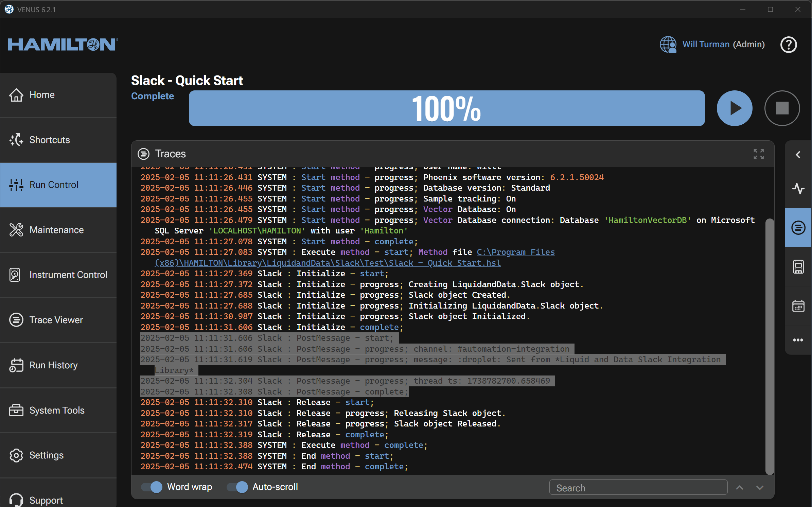Toggle the Word wrap switch
The height and width of the screenshot is (507, 812).
tap(152, 487)
